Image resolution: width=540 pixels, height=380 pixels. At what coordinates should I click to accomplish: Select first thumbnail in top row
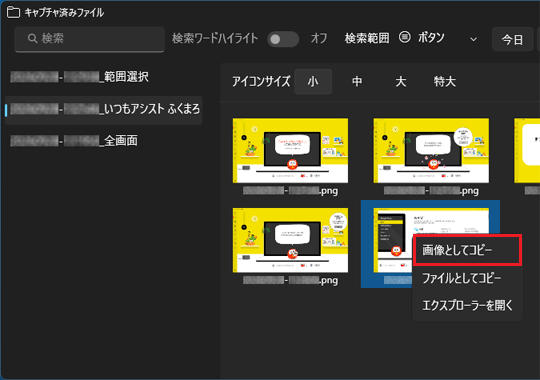[x=290, y=151]
